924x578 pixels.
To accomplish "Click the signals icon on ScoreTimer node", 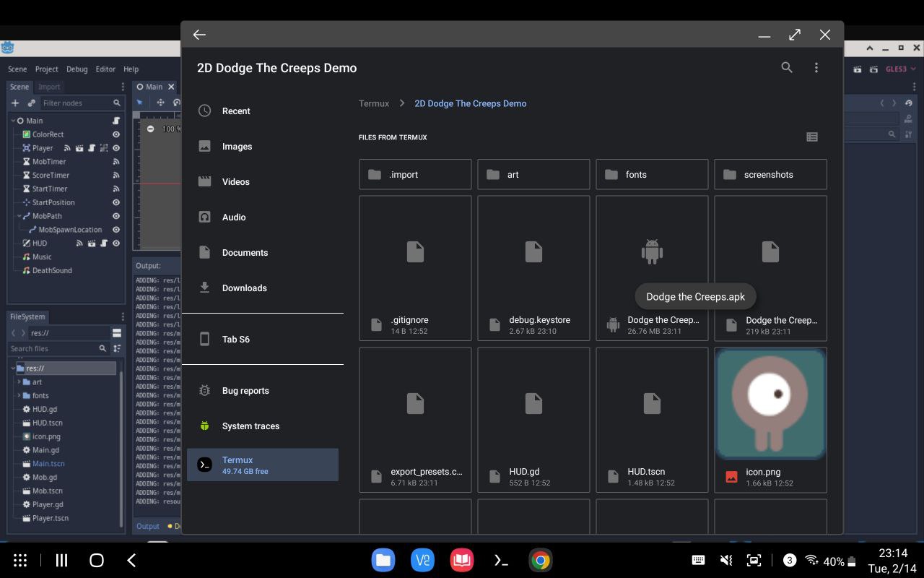I will click(x=116, y=176).
